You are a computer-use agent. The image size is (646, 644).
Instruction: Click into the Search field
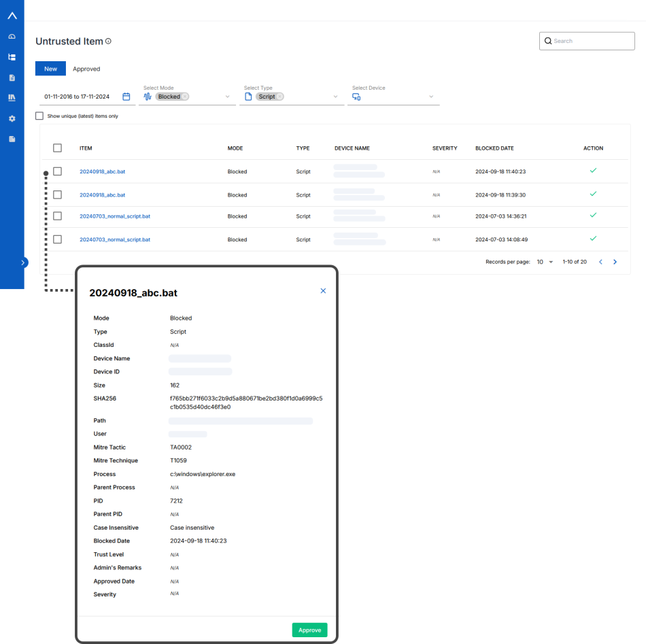tap(592, 41)
